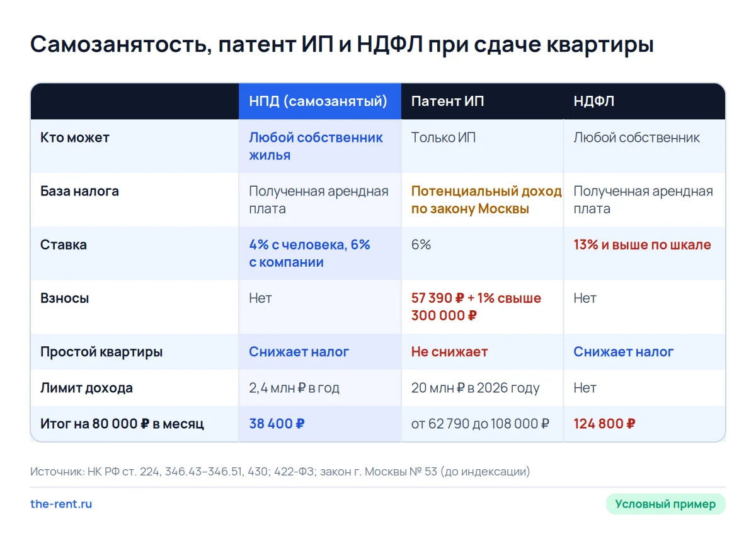Screen dimensions: 756x536
Task: Click the 'База налога' row label
Action: click(x=79, y=191)
